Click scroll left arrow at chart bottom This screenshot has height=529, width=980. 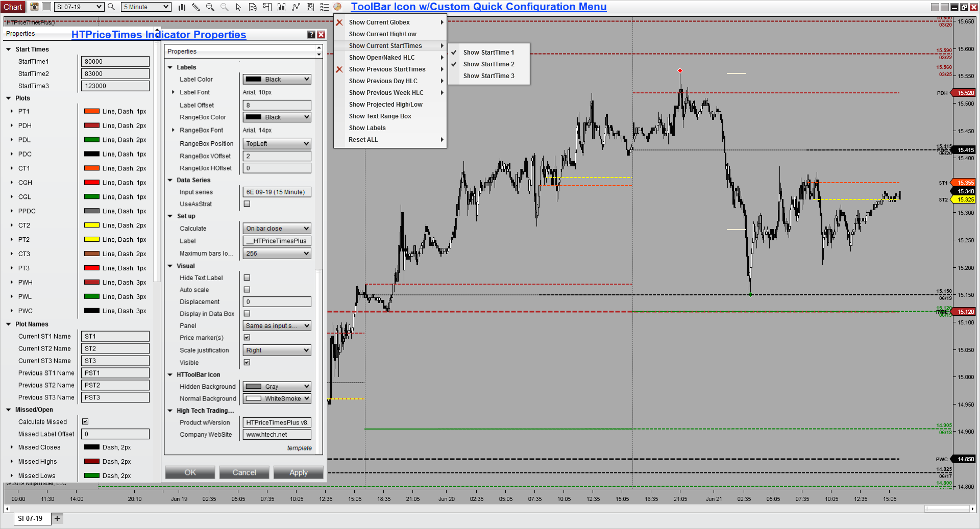point(7,509)
